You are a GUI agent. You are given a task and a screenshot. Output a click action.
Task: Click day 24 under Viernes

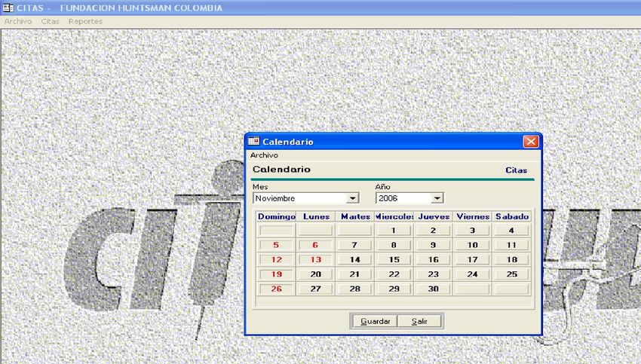[x=472, y=274]
